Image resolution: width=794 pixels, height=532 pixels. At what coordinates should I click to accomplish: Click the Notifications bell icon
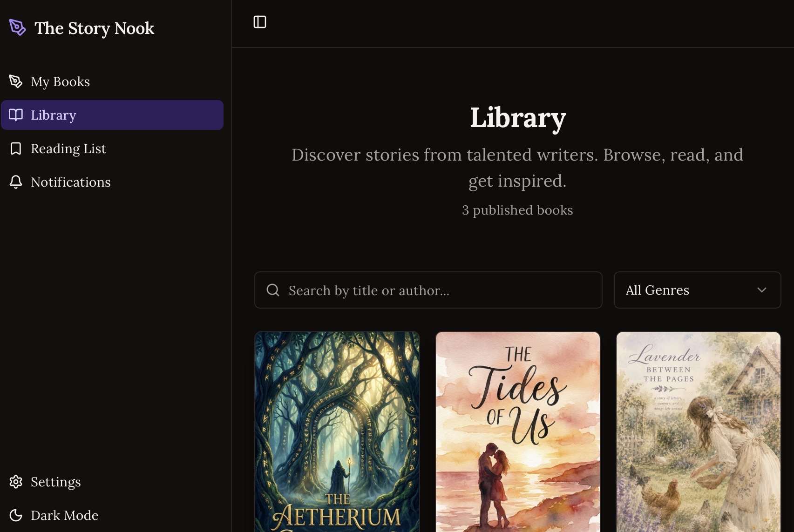coord(16,182)
